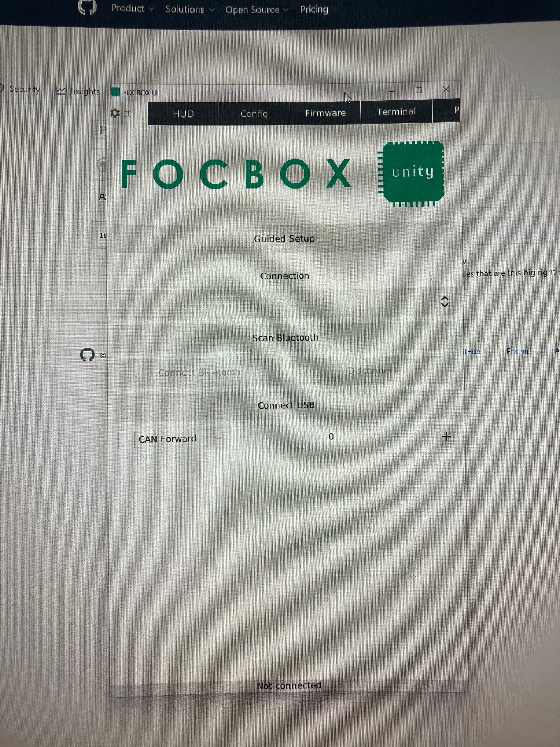
Task: Click the gear icon beside the HUD tab
Action: click(115, 114)
